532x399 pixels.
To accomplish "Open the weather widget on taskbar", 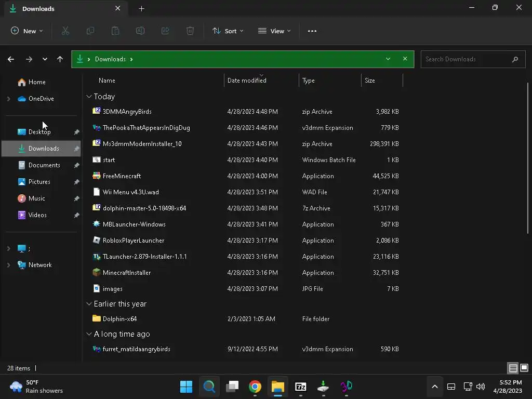I will [37, 387].
